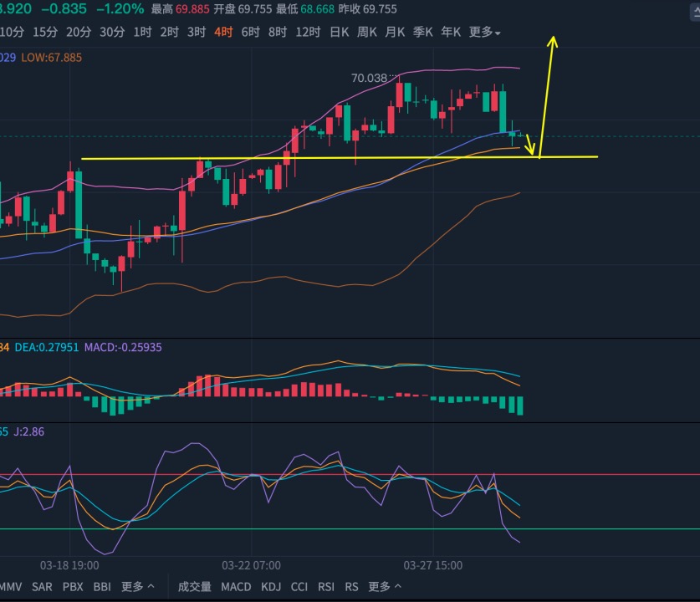This screenshot has width=700, height=602.
Task: Click the 最低 68.668 quote value
Action: coord(305,9)
